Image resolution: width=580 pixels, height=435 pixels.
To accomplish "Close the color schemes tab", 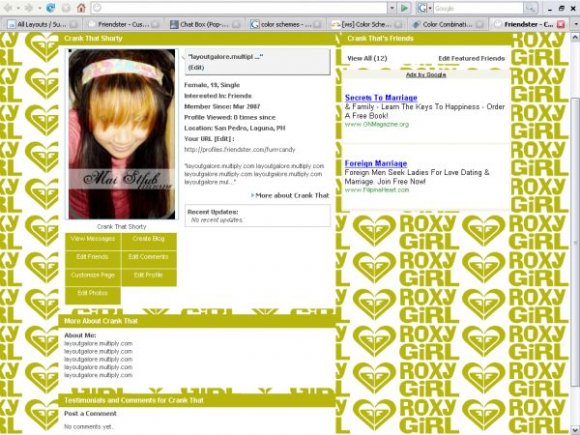I will (317, 24).
